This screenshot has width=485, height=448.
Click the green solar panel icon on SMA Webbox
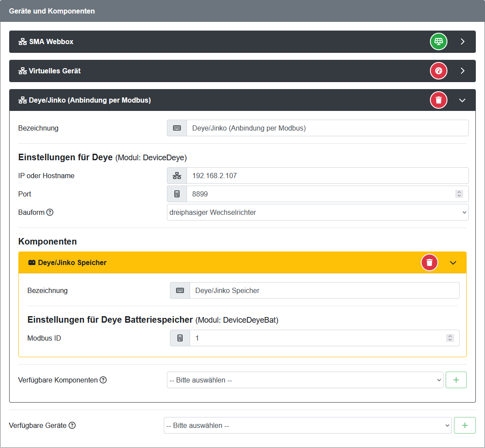point(438,41)
